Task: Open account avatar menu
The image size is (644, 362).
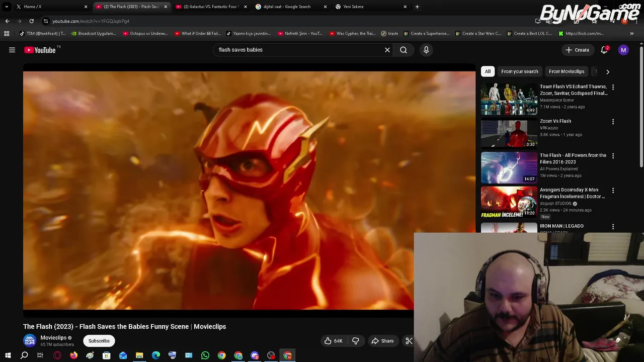Action: tap(623, 50)
